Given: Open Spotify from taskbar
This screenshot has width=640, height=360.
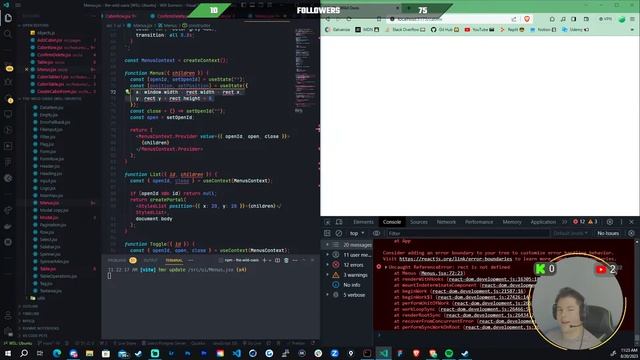Looking at the screenshot, I should tap(449, 353).
